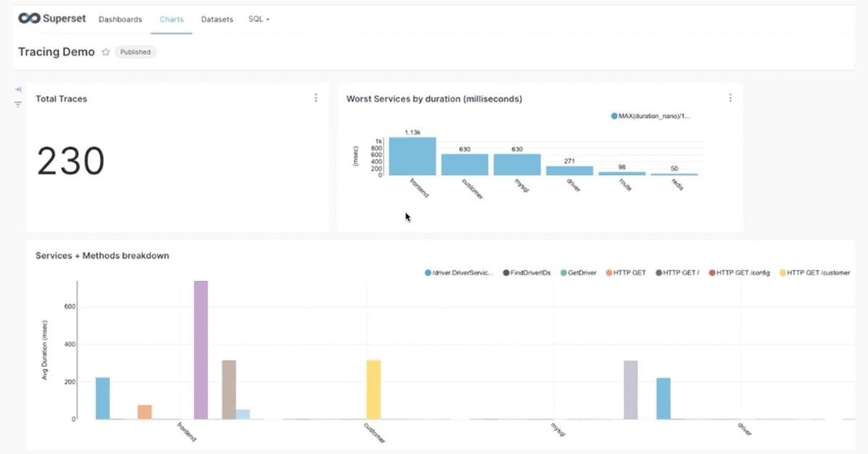Open options menu on Total Traces chart
Screen dimensions: 868x454
(x=316, y=98)
